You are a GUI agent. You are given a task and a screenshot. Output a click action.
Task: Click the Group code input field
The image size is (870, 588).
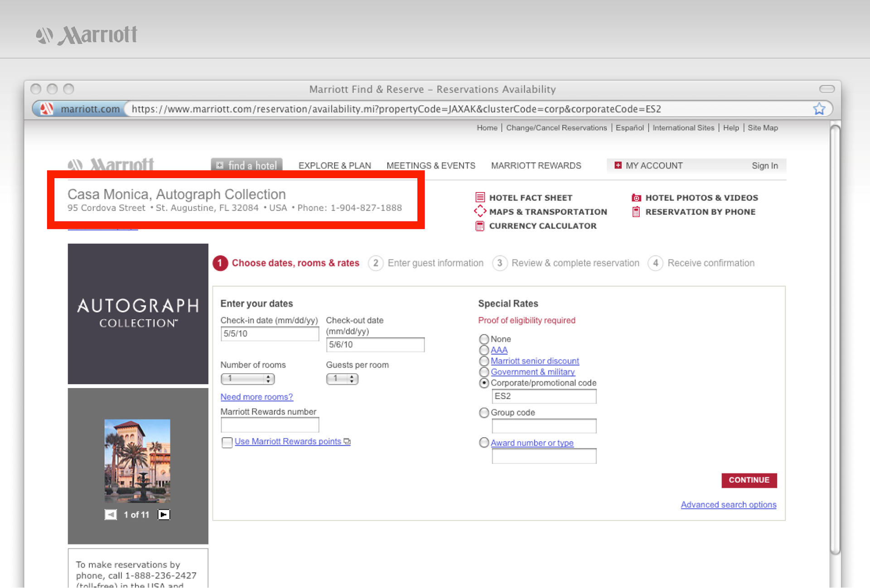click(x=544, y=426)
